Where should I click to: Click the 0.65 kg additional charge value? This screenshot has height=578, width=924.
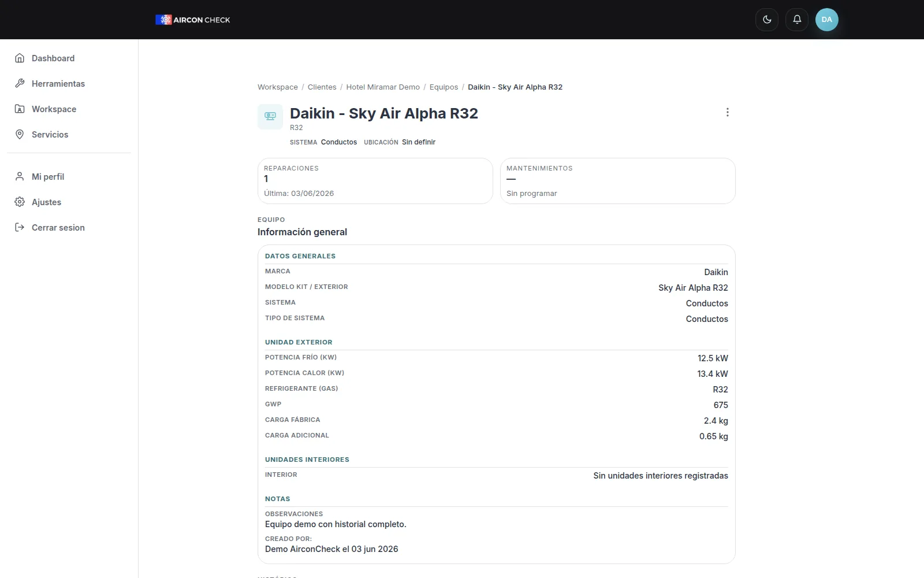[x=714, y=436]
